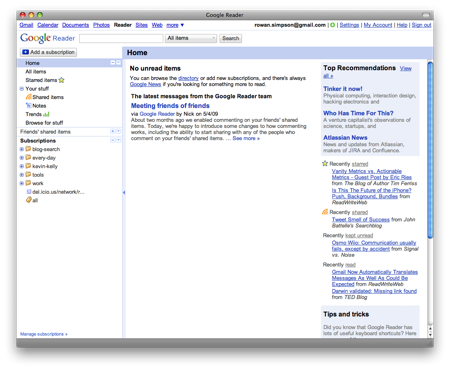Open Calendar from top navigation
The width and height of the screenshot is (450, 370).
pos(48,25)
